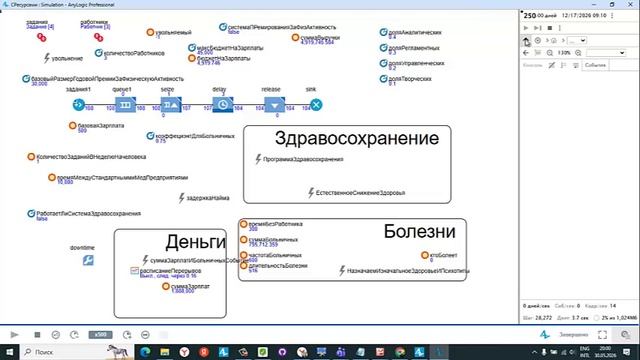Image resolution: width=640 pixels, height=360 pixels.
Task: Click the частотаБольничных variable icon
Action: coord(244,255)
